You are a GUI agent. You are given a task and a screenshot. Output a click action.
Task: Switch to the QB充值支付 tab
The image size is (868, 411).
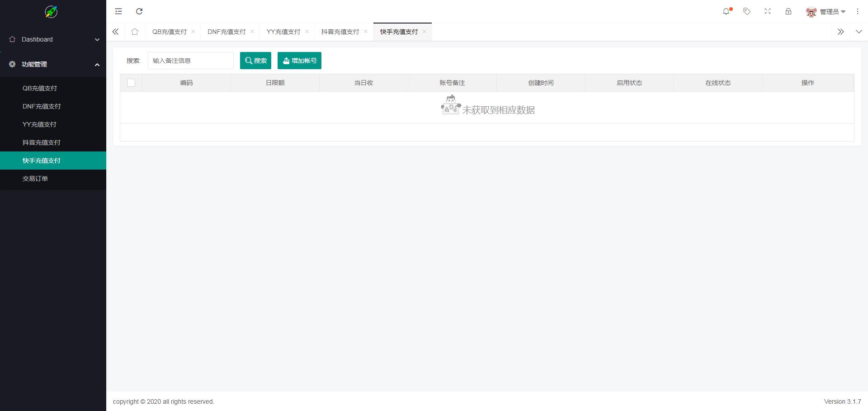(170, 32)
